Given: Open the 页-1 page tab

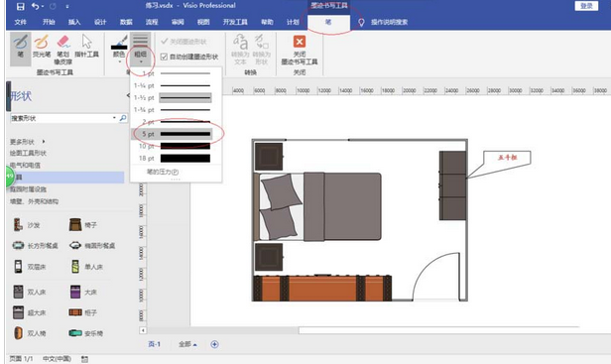Looking at the screenshot, I should coord(154,344).
